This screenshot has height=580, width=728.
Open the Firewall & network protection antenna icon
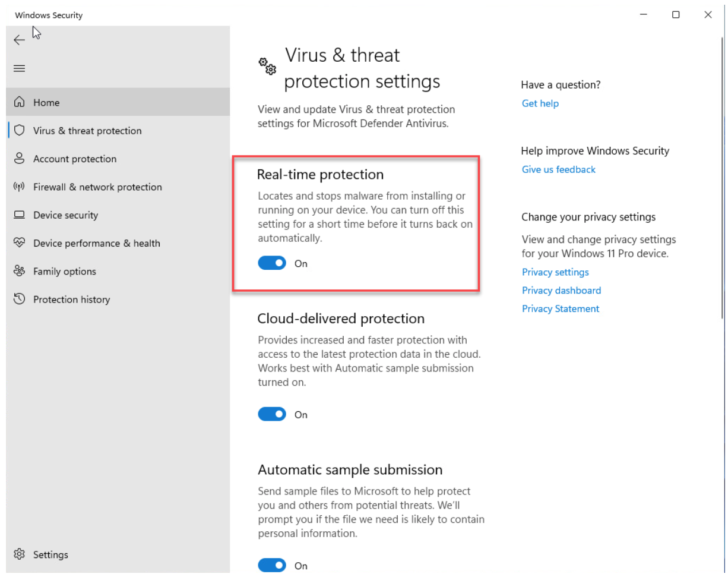pos(20,187)
